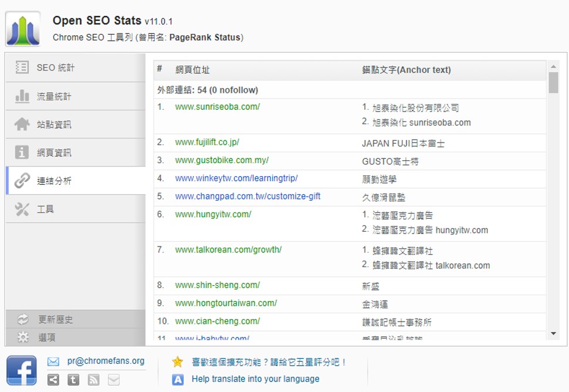The width and height of the screenshot is (569, 392).
Task: Click the 流量統計 bar chart icon
Action: 22,96
